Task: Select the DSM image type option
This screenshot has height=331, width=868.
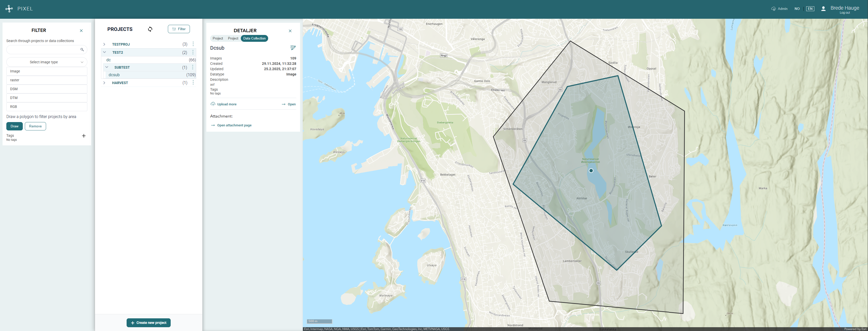Action: (x=47, y=89)
